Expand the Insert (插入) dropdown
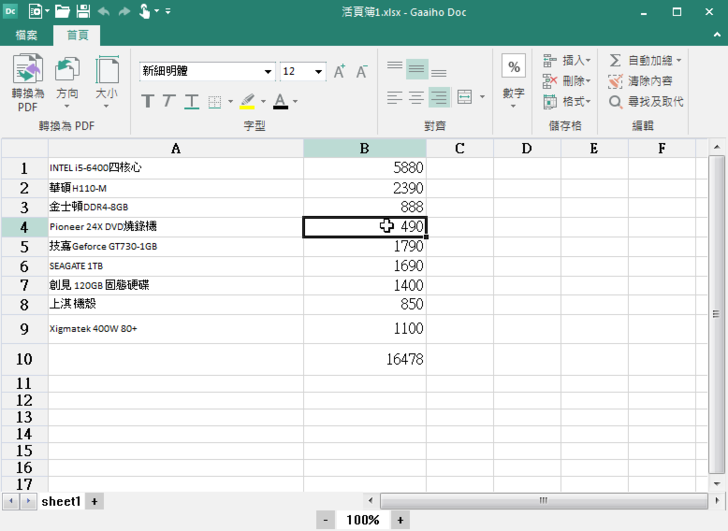Viewport: 728px width, 531px height. (x=588, y=60)
